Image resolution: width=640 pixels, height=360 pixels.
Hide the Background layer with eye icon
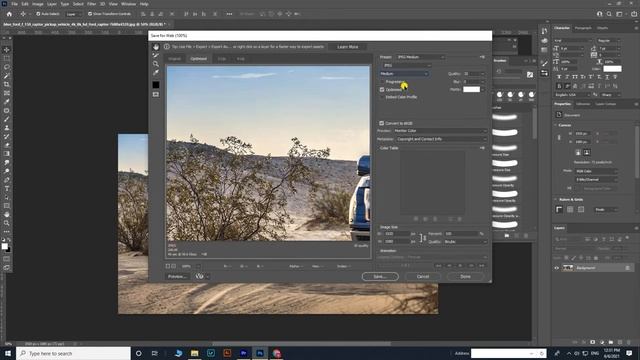(x=556, y=268)
